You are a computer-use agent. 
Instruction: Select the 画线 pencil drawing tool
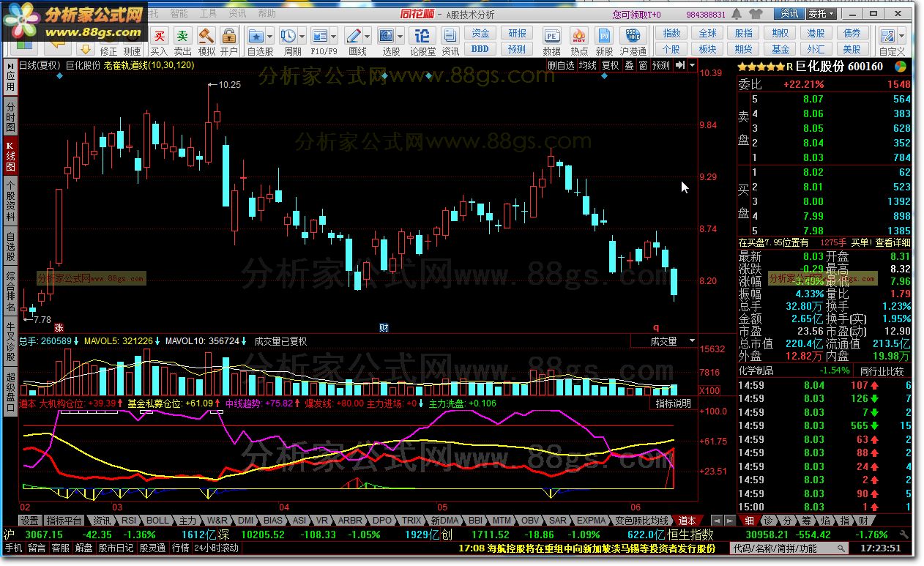[x=353, y=36]
